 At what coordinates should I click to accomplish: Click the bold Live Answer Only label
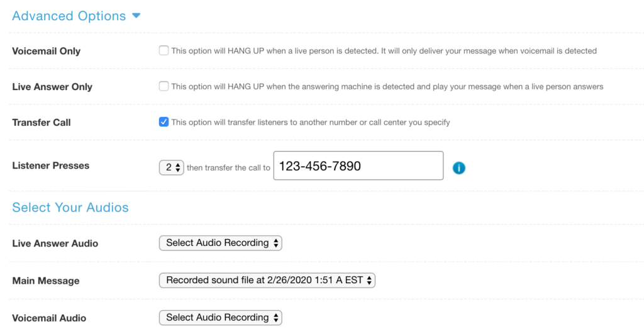52,87
